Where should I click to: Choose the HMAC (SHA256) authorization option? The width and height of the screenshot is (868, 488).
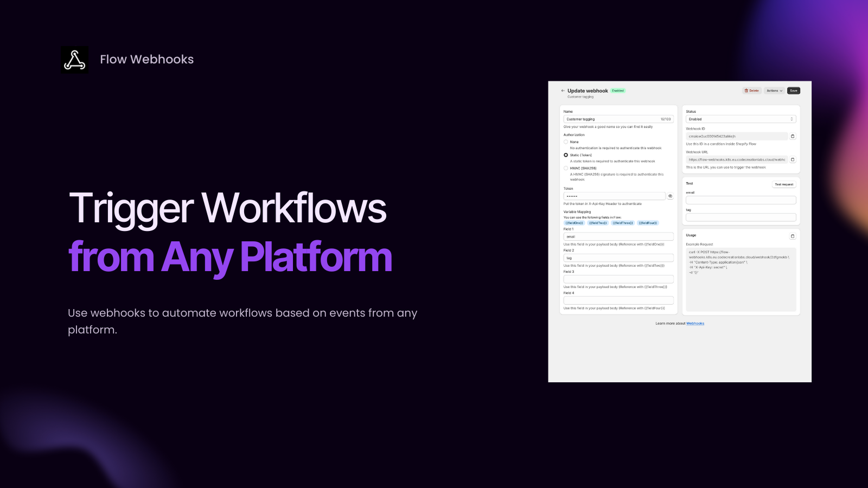[566, 168]
